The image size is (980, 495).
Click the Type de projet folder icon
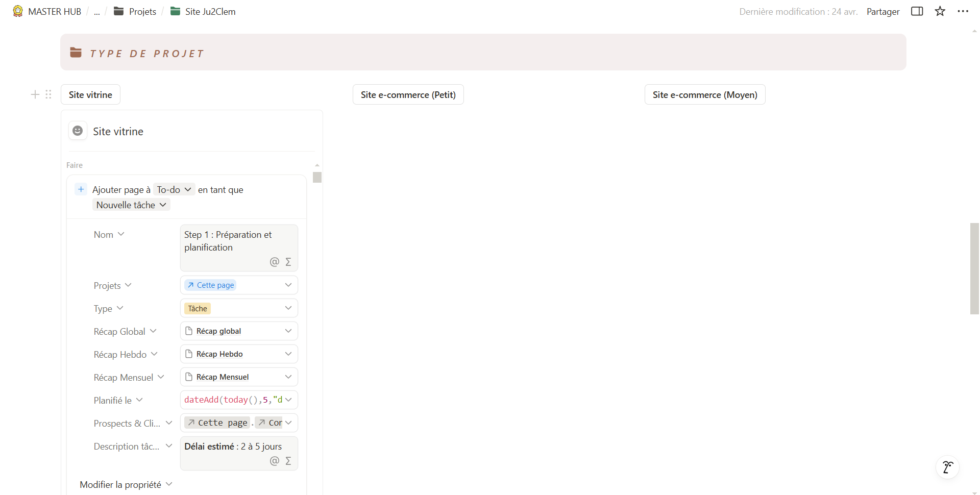[x=76, y=52]
